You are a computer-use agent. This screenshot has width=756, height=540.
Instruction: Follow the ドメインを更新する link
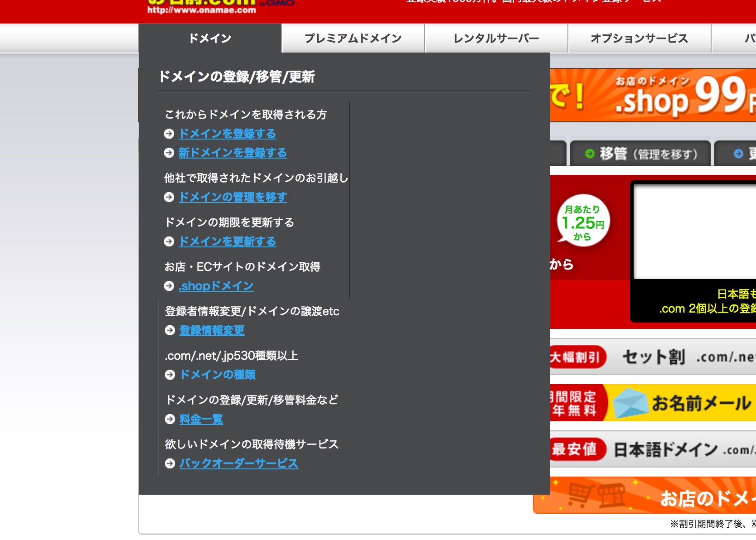click(228, 241)
